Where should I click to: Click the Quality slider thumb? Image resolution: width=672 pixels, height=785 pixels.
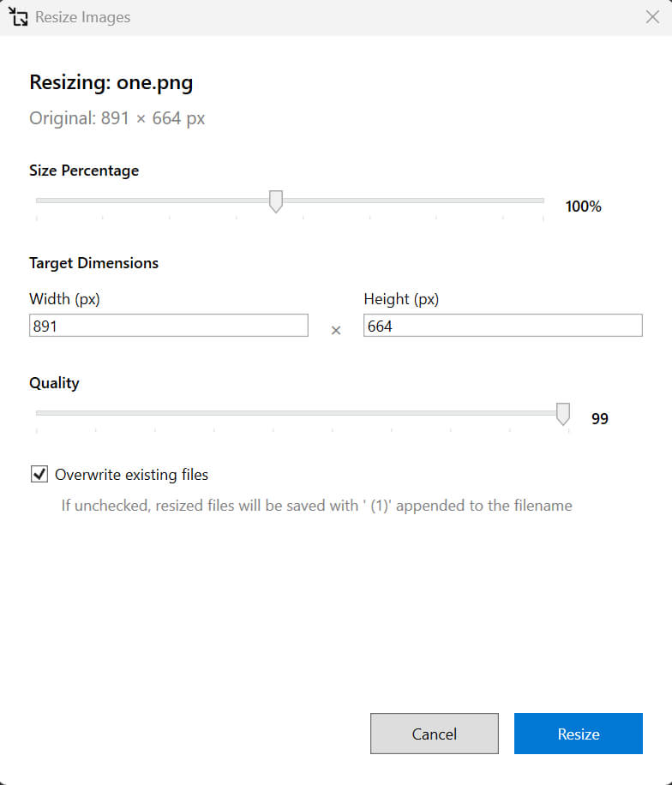pos(563,414)
